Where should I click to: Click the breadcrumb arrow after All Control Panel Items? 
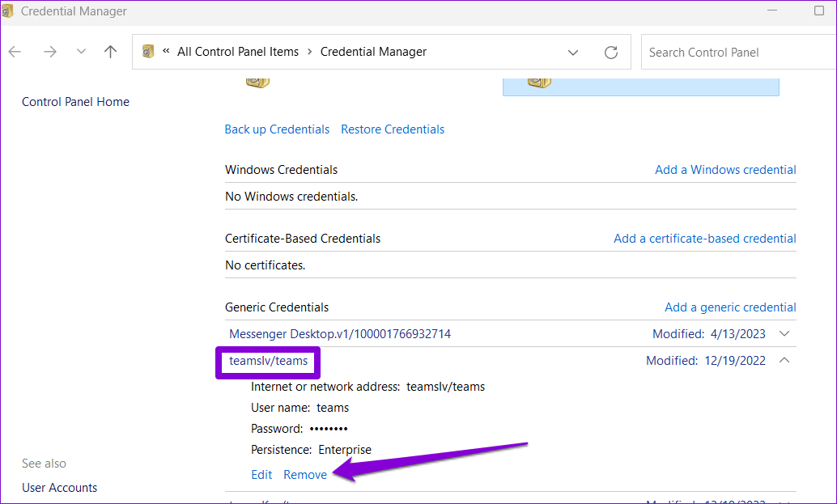point(309,53)
